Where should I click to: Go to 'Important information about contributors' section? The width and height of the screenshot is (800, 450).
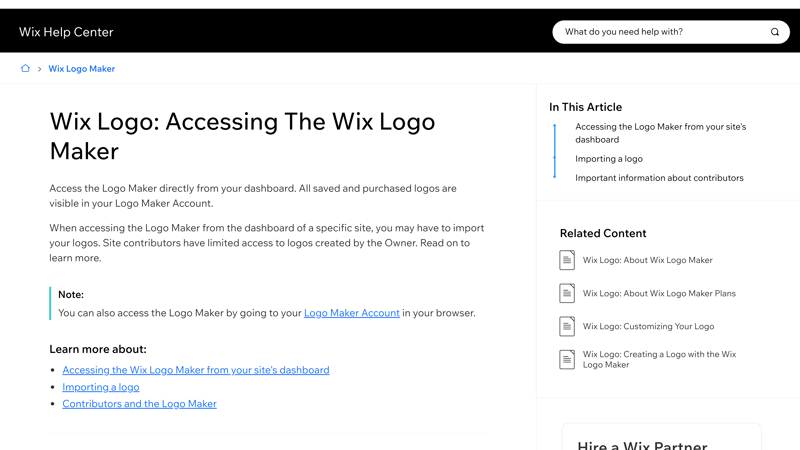click(x=659, y=178)
